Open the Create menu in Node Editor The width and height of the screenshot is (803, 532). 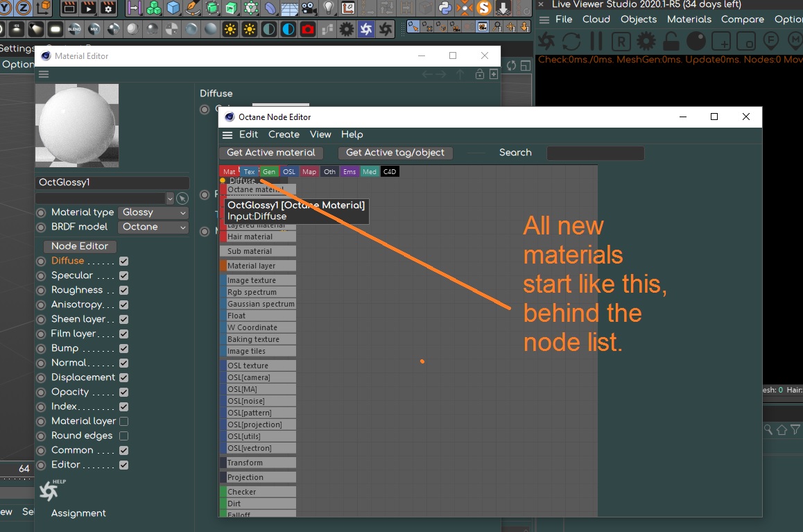point(284,135)
